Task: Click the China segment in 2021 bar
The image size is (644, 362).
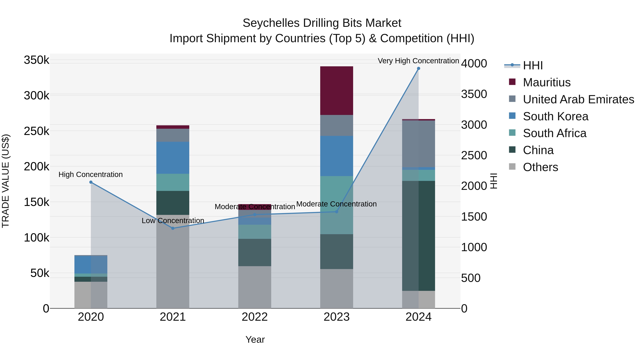Action: (x=173, y=203)
